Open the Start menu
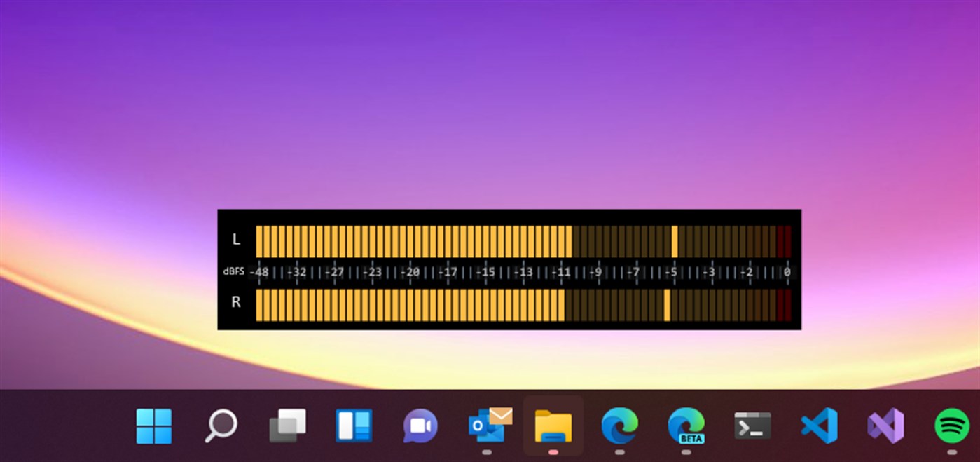 pyautogui.click(x=153, y=427)
